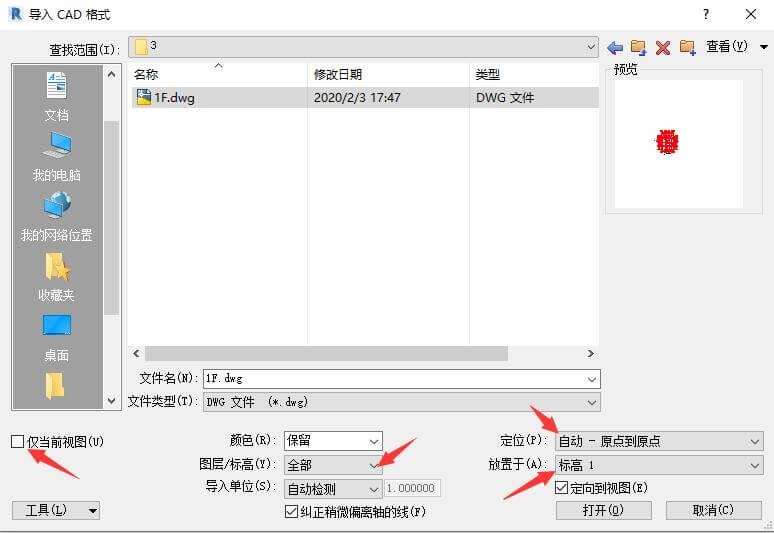Open the 我的电脑 location icon
The image size is (774, 533).
(57, 157)
